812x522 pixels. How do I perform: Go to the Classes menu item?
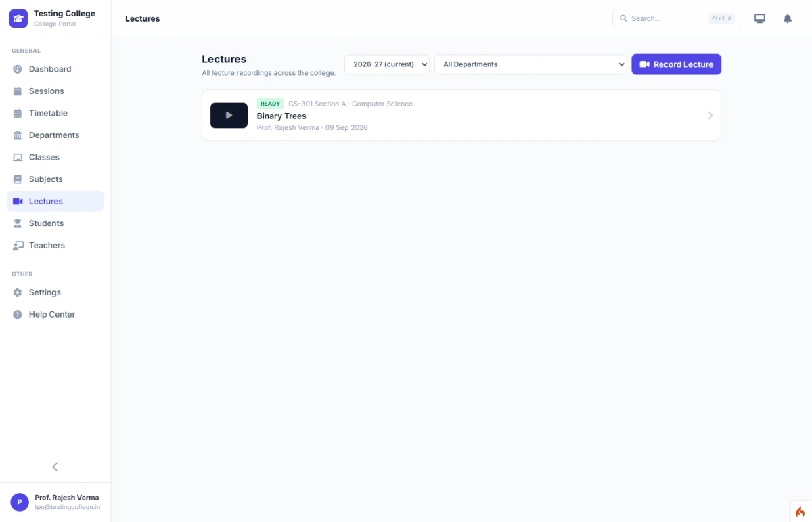[55, 157]
